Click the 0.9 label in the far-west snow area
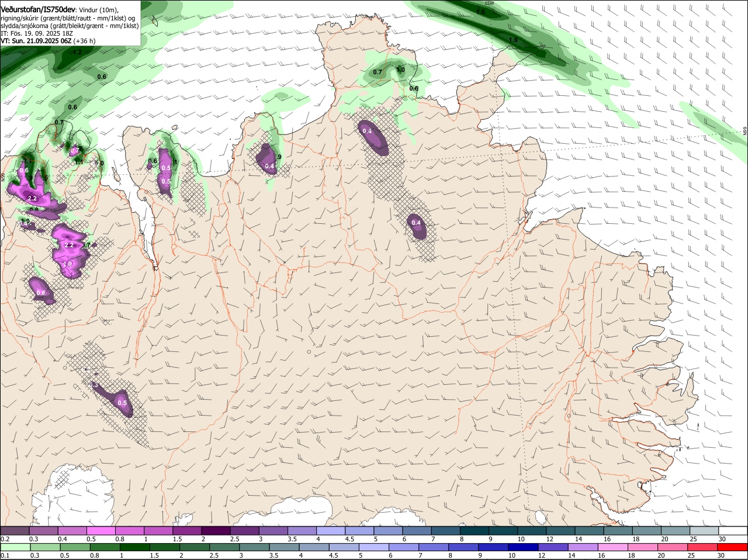 click(34, 209)
